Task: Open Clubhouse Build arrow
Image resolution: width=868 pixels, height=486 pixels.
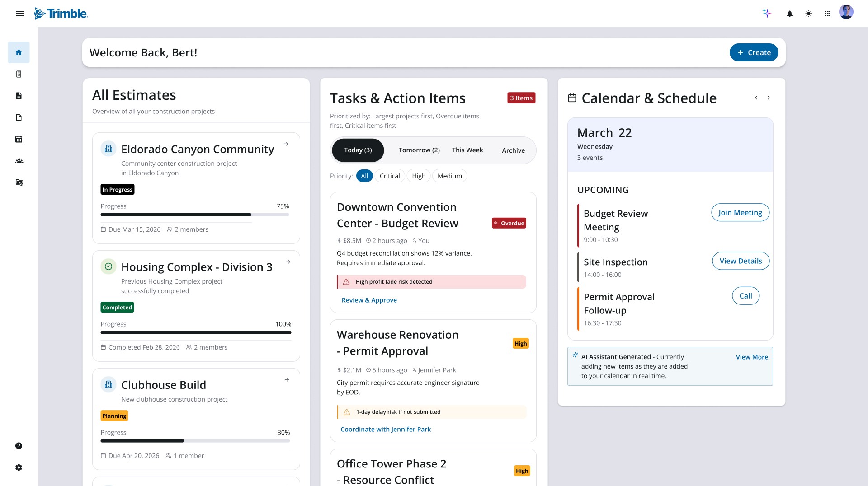Action: (x=287, y=380)
